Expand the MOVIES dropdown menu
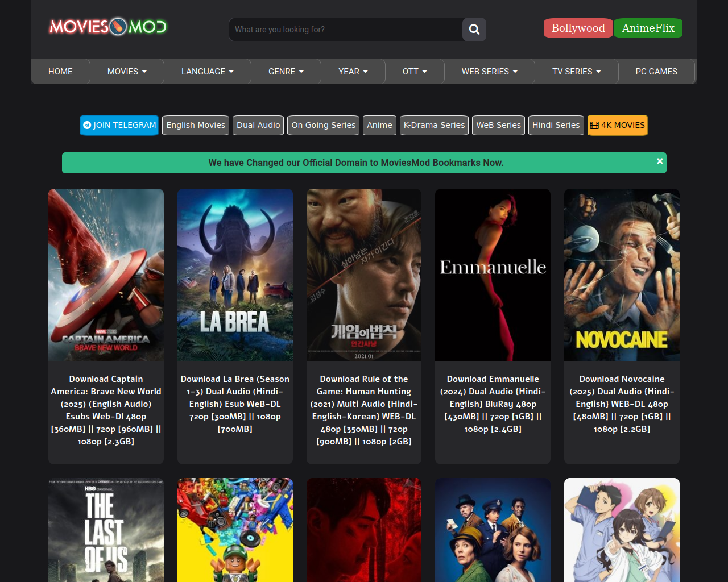The width and height of the screenshot is (728, 582). click(x=127, y=72)
